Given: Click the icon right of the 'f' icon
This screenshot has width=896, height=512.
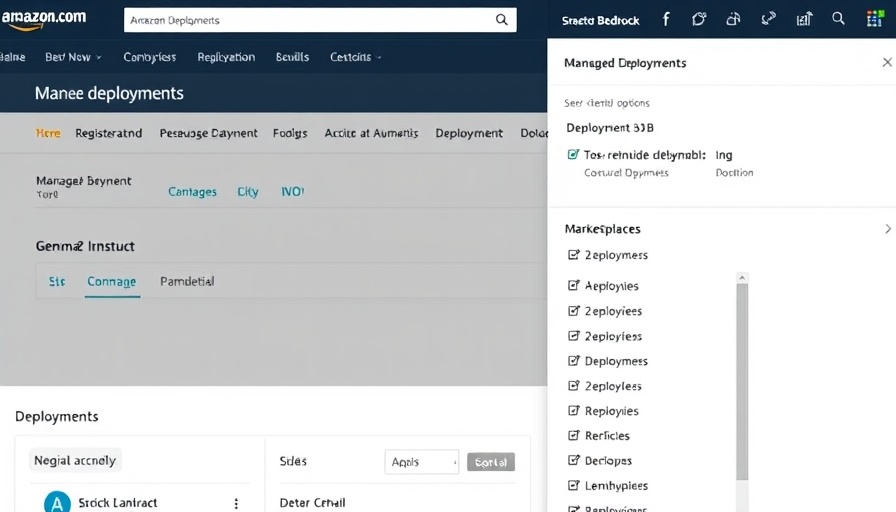Looking at the screenshot, I should click(x=699, y=19).
